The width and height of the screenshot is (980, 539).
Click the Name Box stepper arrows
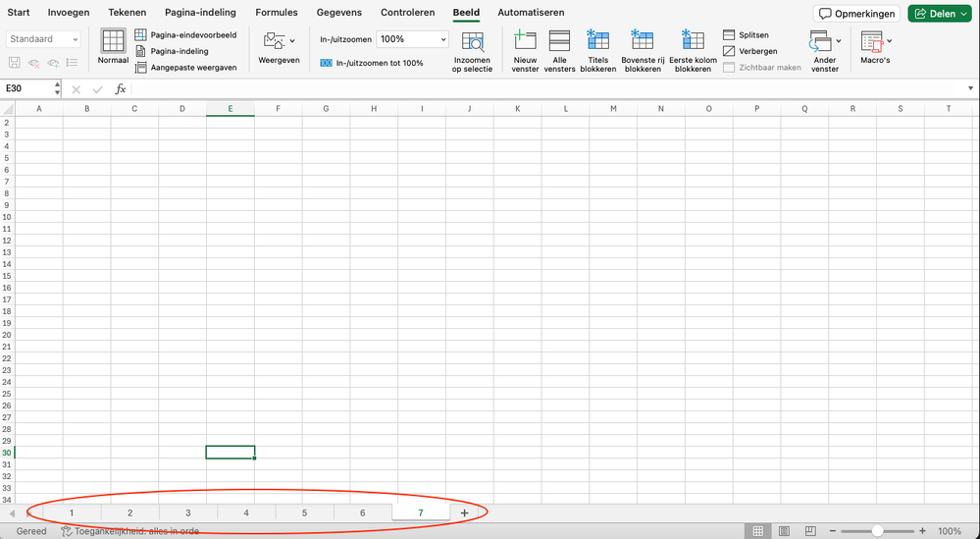coord(58,88)
